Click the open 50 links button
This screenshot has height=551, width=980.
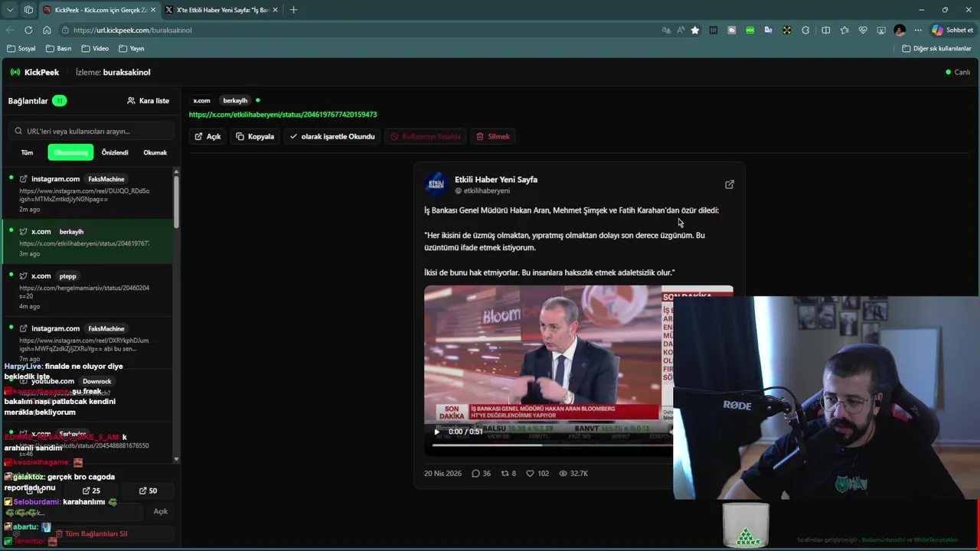(x=148, y=491)
